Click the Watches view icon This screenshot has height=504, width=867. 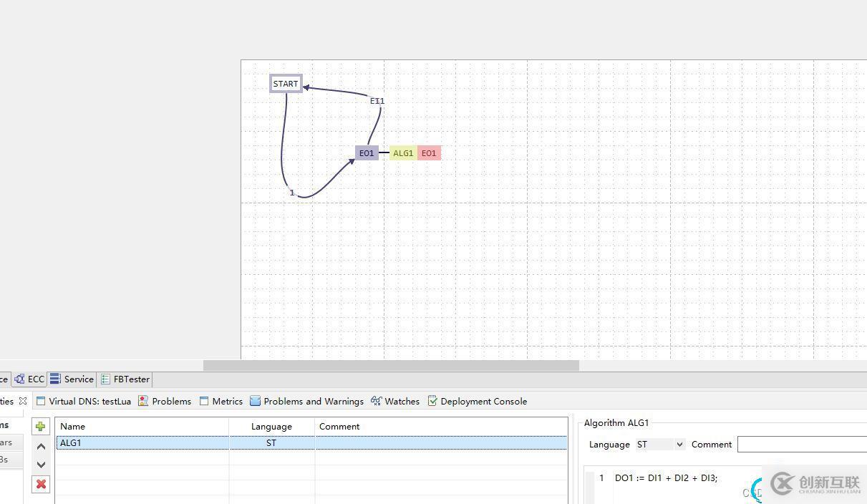[x=376, y=402]
